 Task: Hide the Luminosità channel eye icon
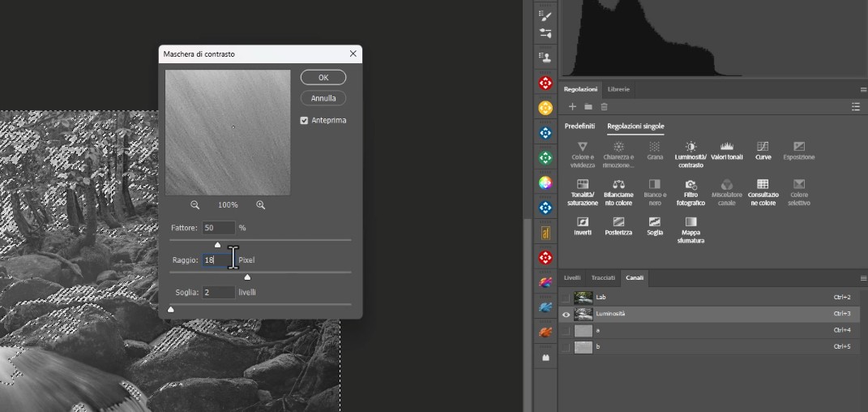tap(566, 314)
